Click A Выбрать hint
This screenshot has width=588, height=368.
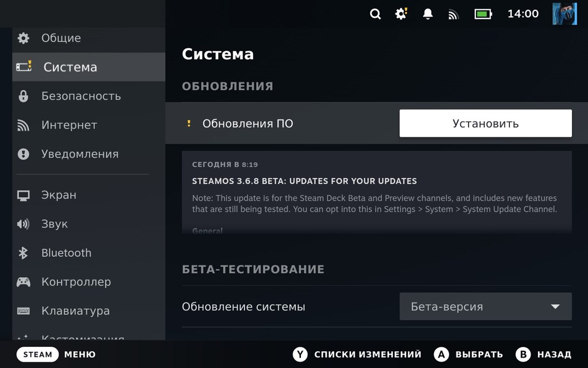pyautogui.click(x=469, y=354)
